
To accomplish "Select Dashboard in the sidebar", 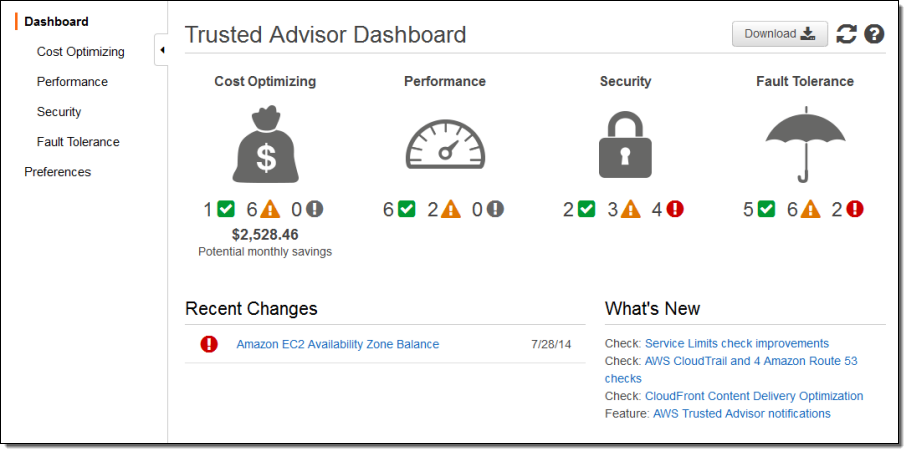I will point(56,21).
